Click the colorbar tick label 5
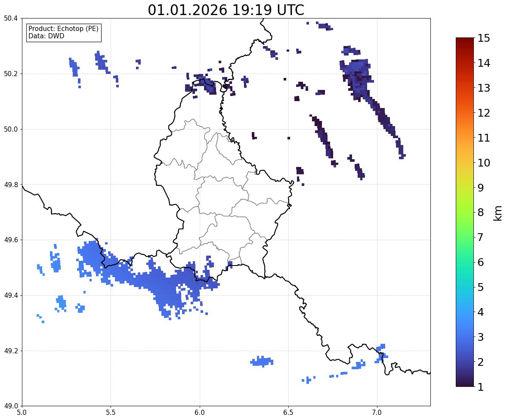Image resolution: width=507 pixels, height=420 pixels. [x=481, y=287]
